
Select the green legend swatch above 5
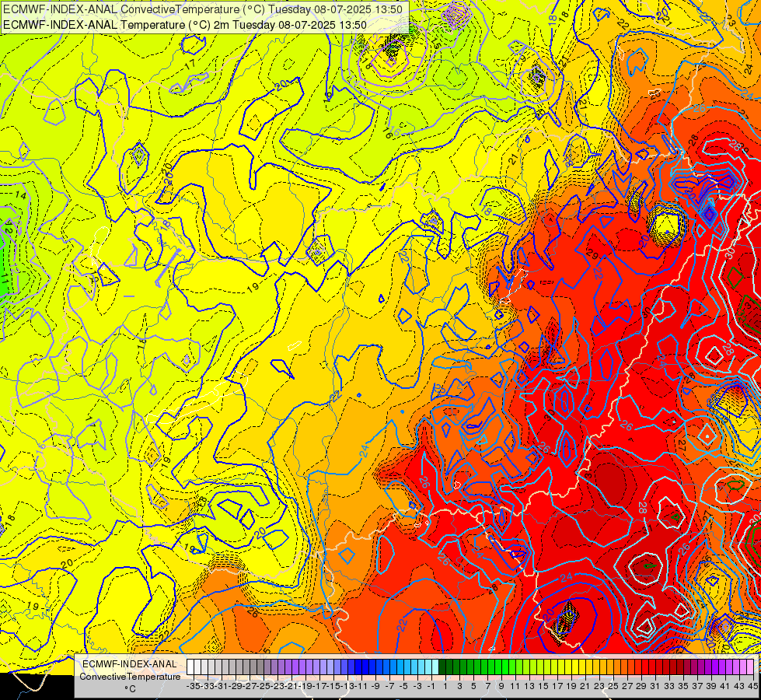pyautogui.click(x=470, y=667)
